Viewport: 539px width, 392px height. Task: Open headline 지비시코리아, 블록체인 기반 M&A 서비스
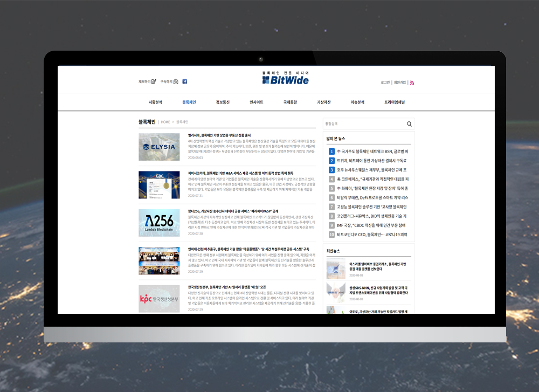240,173
